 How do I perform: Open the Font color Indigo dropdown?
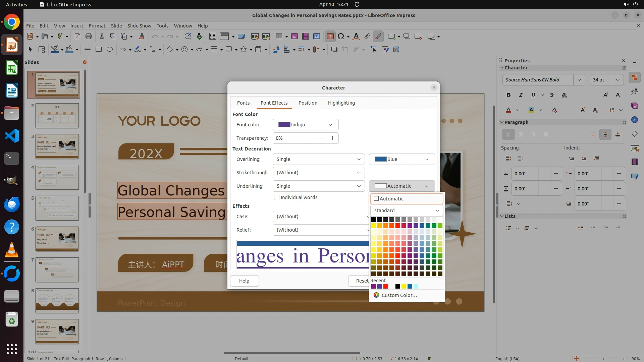coord(306,125)
